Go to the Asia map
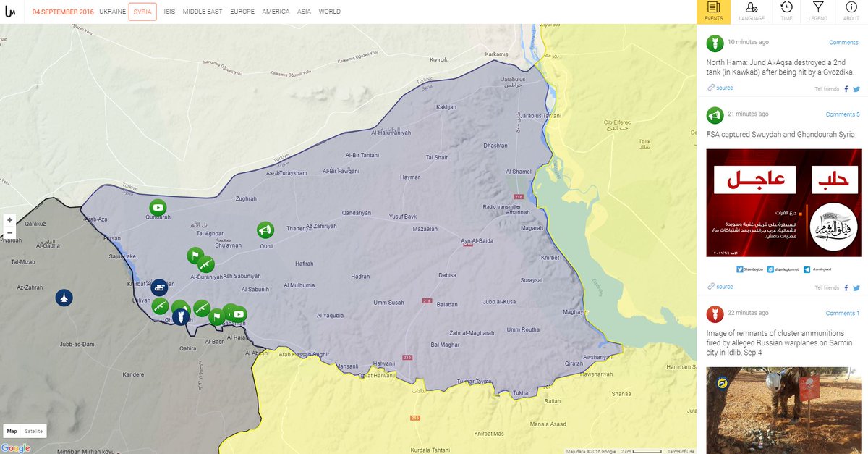 pos(305,12)
